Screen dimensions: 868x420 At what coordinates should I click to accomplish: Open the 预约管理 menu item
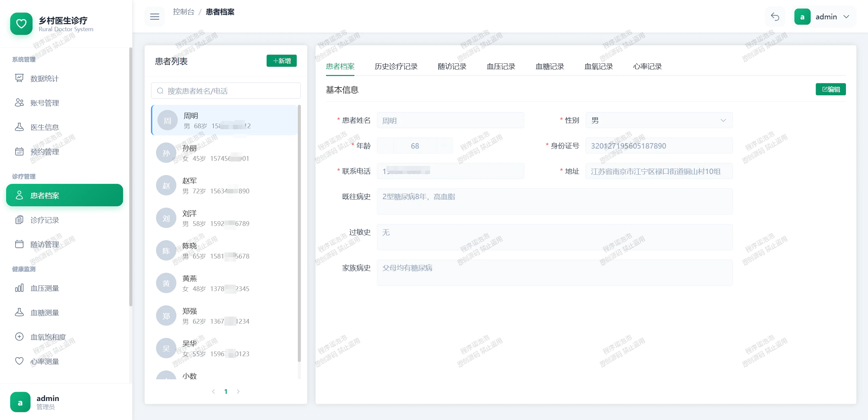pyautogui.click(x=64, y=152)
